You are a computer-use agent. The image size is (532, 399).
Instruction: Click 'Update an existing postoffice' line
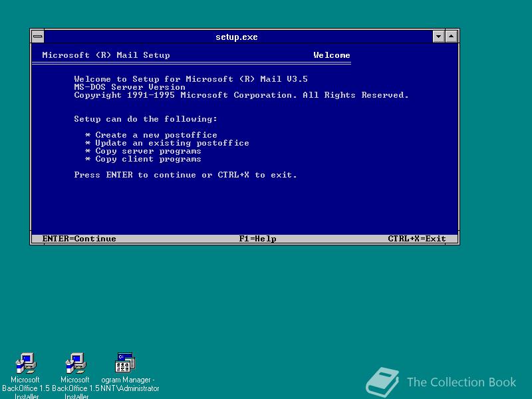(x=167, y=143)
